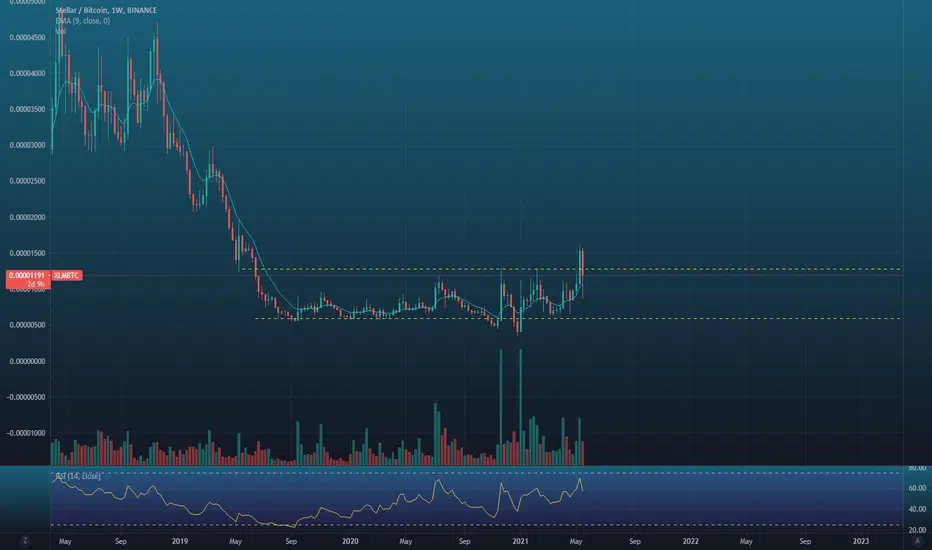The image size is (932, 550).
Task: Open the RSI (14, close) indicator legend
Action: click(78, 476)
